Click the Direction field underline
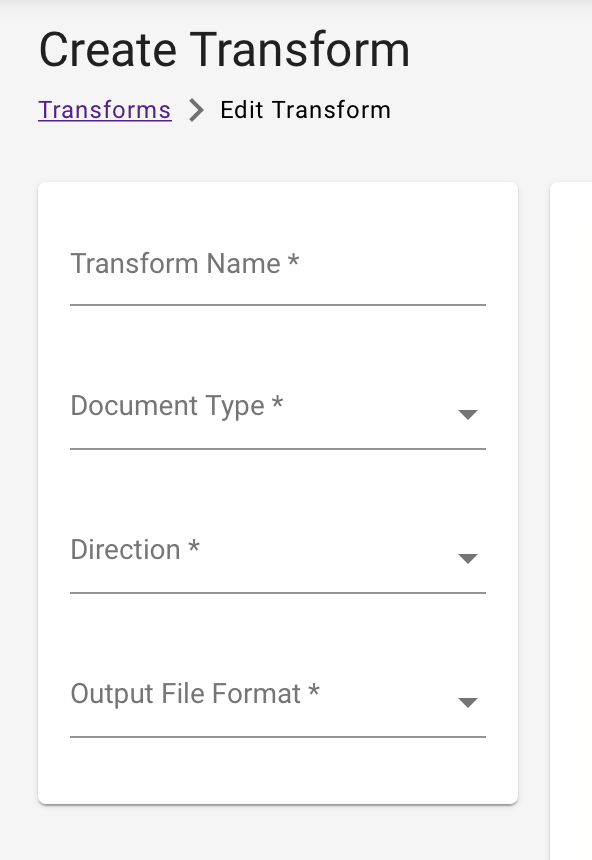This screenshot has height=860, width=592. (x=278, y=593)
